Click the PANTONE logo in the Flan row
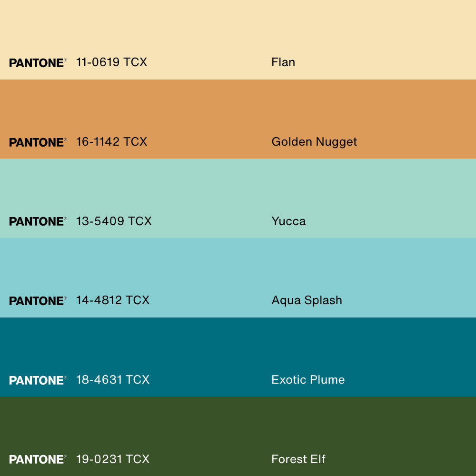The image size is (476, 476). tap(38, 63)
